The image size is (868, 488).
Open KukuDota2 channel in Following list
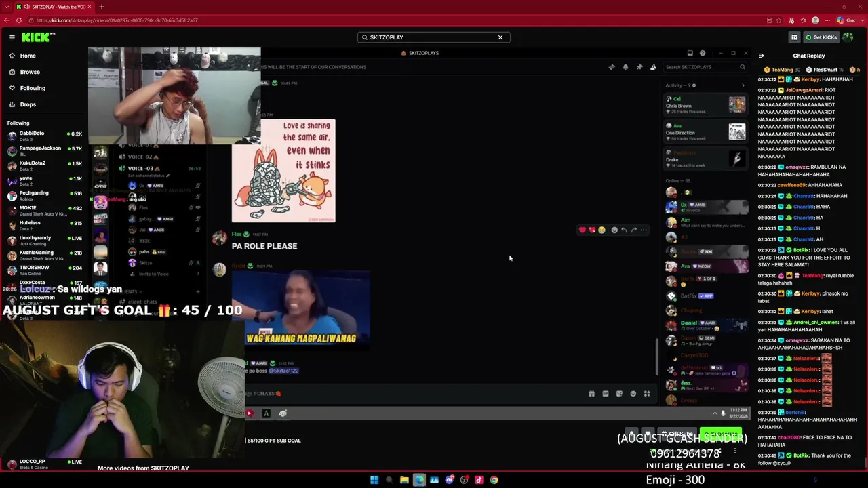tap(44, 165)
